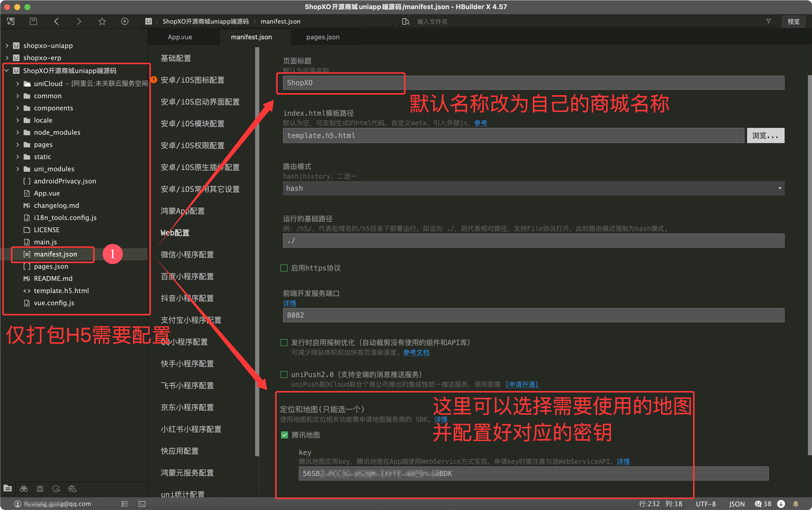Expand the uniCloud folder

(17, 83)
